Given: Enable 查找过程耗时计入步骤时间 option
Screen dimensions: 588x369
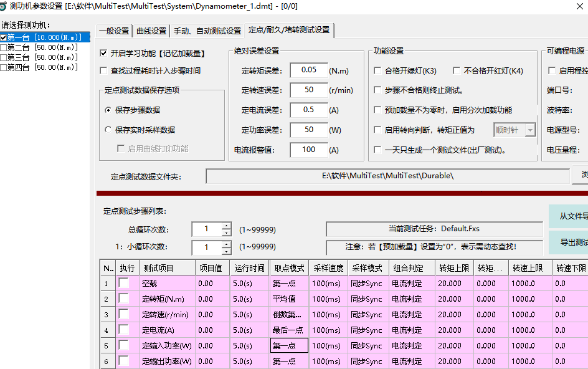Looking at the screenshot, I should point(105,69).
